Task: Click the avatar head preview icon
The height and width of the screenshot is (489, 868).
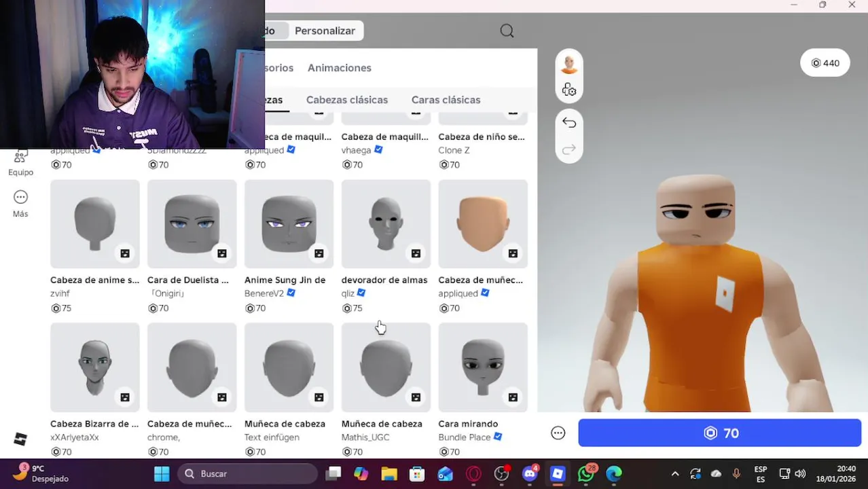Action: (x=569, y=65)
